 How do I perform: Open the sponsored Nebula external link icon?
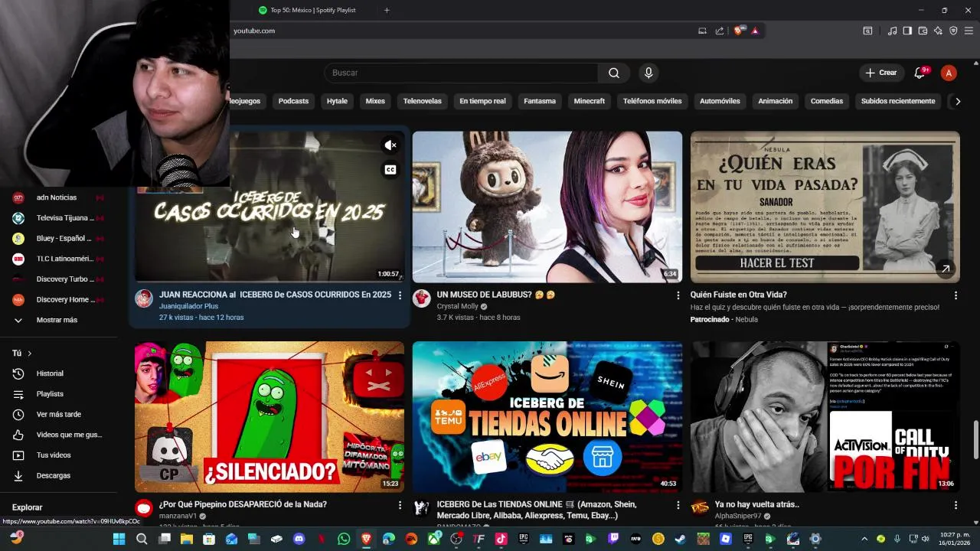click(x=946, y=269)
